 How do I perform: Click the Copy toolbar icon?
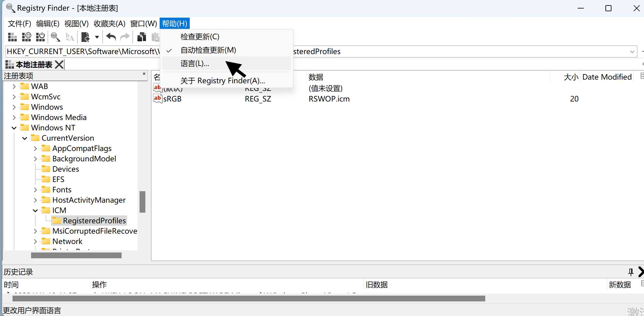141,37
